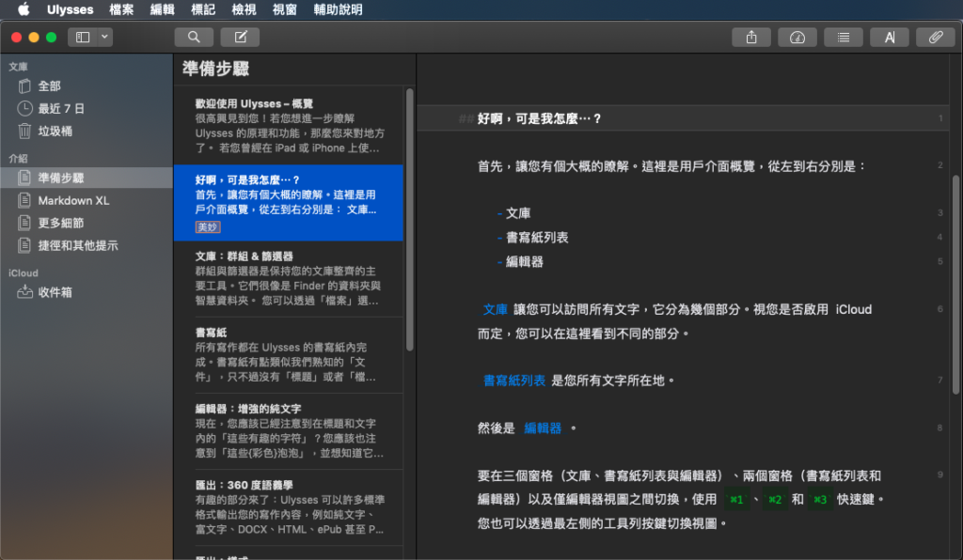Select 全部 in the library
Viewport: 963px width, 560px height.
(87, 86)
